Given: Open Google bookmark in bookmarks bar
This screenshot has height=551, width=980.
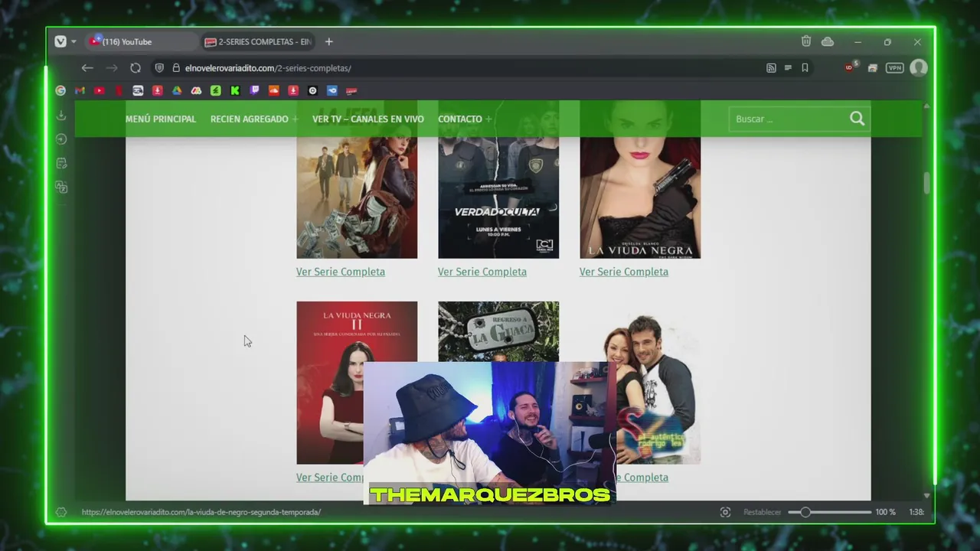Looking at the screenshot, I should 60,90.
